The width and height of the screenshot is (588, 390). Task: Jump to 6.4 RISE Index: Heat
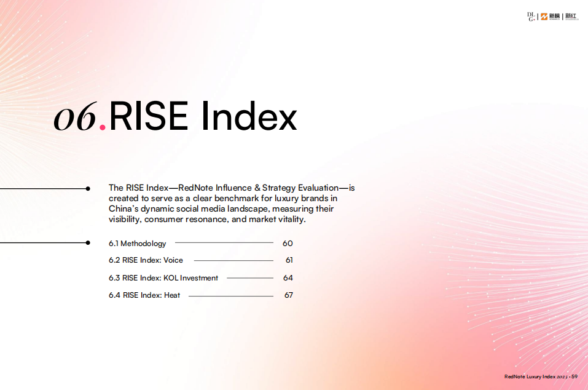click(x=144, y=295)
